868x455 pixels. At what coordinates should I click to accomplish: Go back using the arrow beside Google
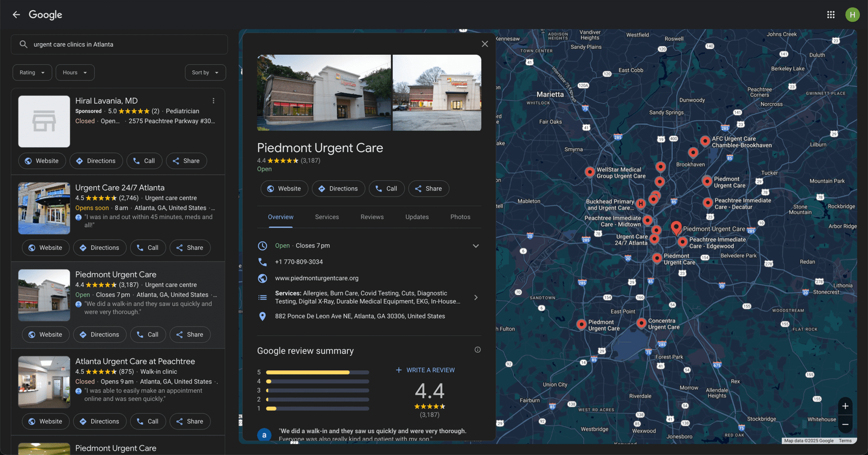point(16,15)
